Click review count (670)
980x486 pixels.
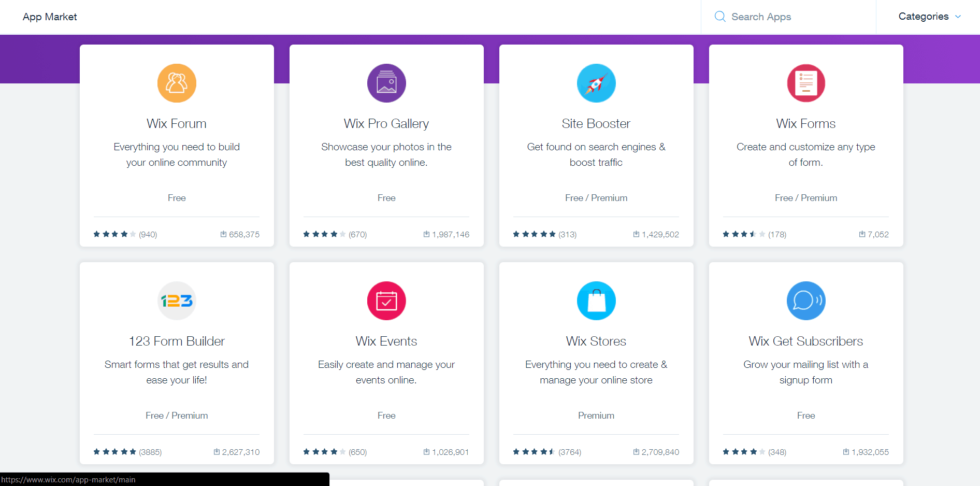click(358, 234)
